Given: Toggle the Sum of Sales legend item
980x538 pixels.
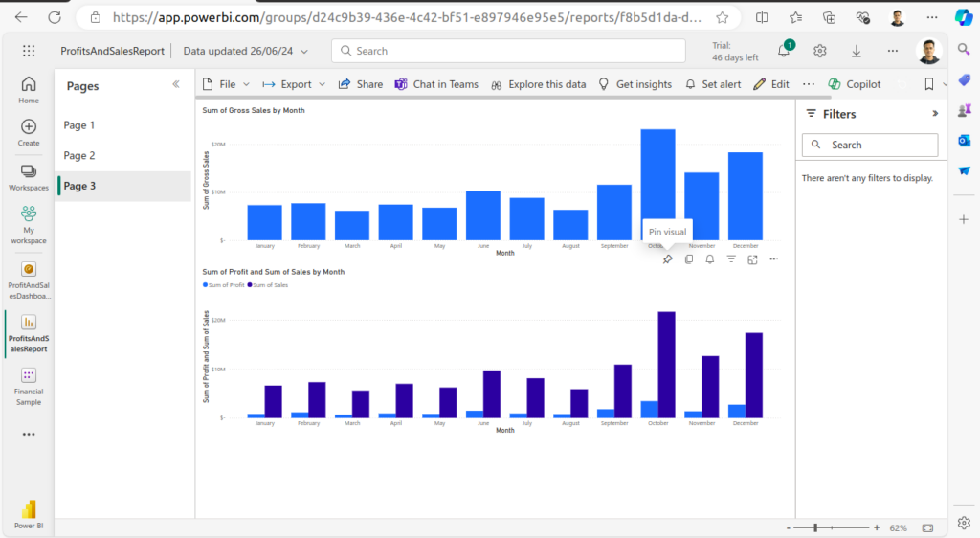Looking at the screenshot, I should [x=270, y=285].
